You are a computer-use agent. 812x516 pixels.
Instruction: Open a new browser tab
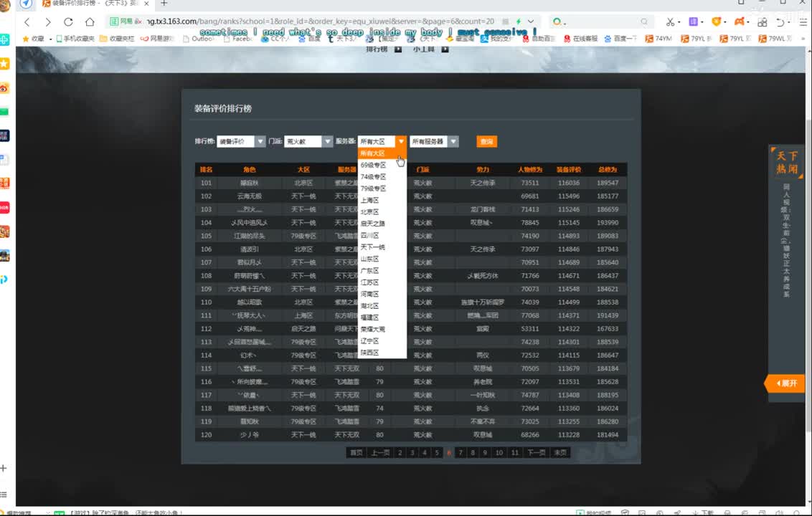click(164, 4)
